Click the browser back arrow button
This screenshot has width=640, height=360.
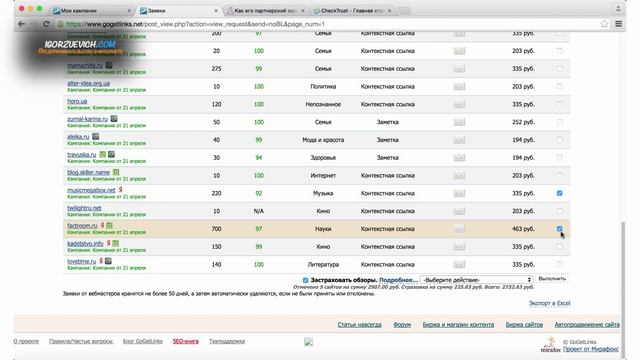point(22,24)
